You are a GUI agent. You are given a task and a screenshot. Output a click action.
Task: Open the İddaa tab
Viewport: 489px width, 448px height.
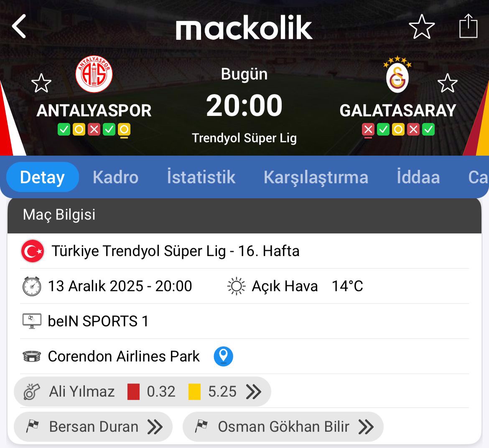click(418, 177)
